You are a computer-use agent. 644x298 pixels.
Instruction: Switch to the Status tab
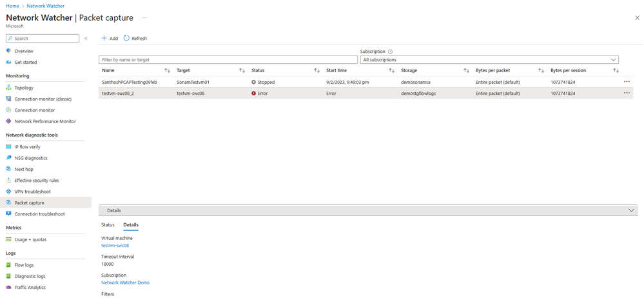tap(108, 225)
